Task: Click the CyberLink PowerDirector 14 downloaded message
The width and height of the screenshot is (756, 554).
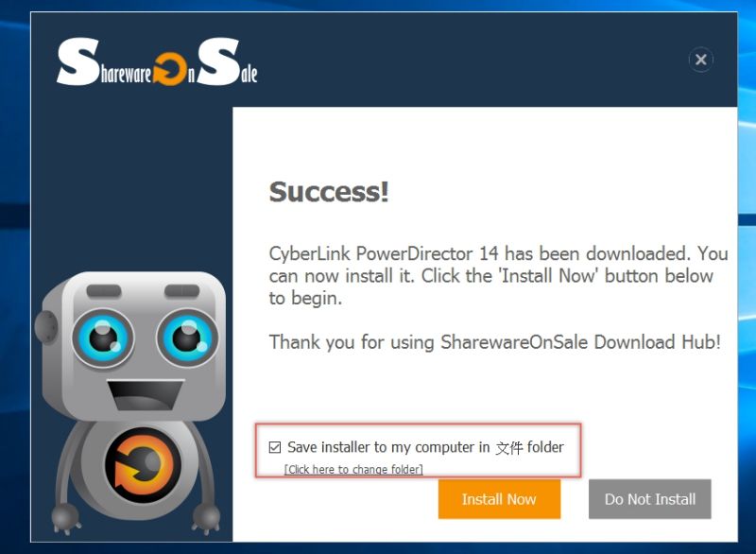Action: [x=498, y=276]
